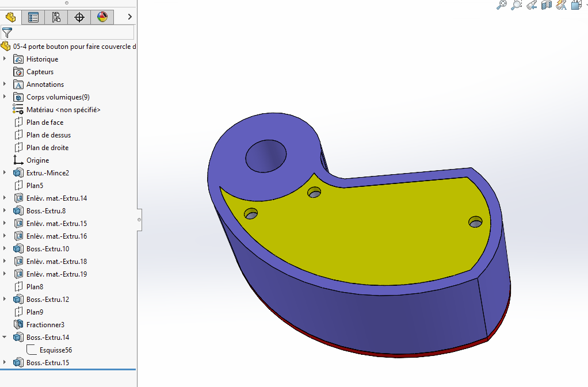This screenshot has height=387, width=588.
Task: Open the DisplayManager color sphere tab
Action: coord(102,17)
